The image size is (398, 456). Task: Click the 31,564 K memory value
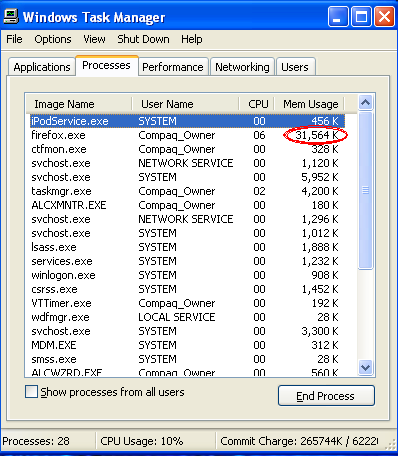pyautogui.click(x=317, y=135)
